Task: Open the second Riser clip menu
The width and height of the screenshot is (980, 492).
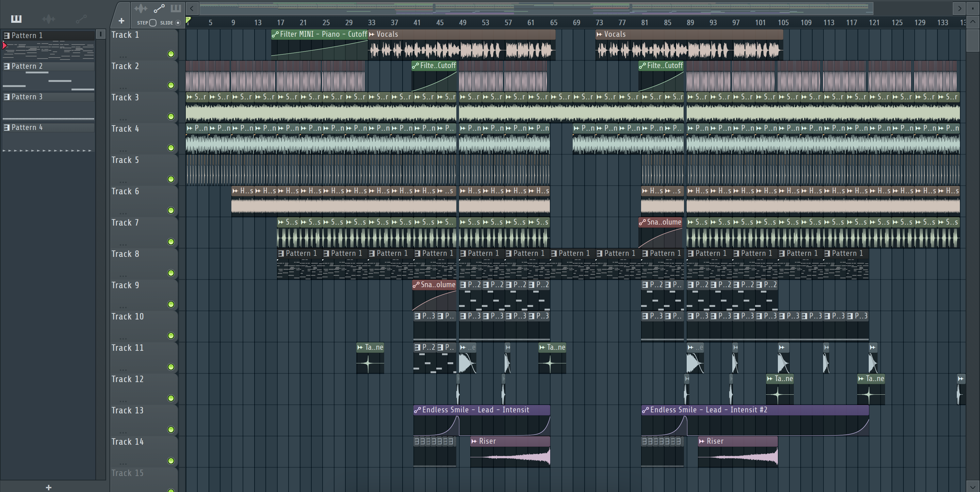Action: [x=702, y=441]
